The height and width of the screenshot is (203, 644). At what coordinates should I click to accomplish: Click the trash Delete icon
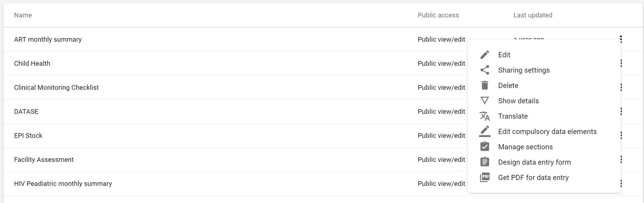(x=485, y=85)
